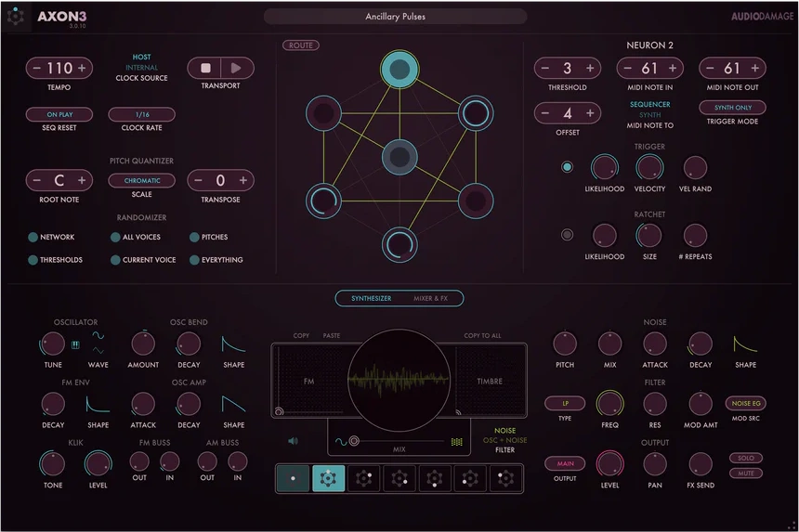Increase MIDI NOTE OUT value
Viewport: 799px width, 532px height.
point(754,68)
